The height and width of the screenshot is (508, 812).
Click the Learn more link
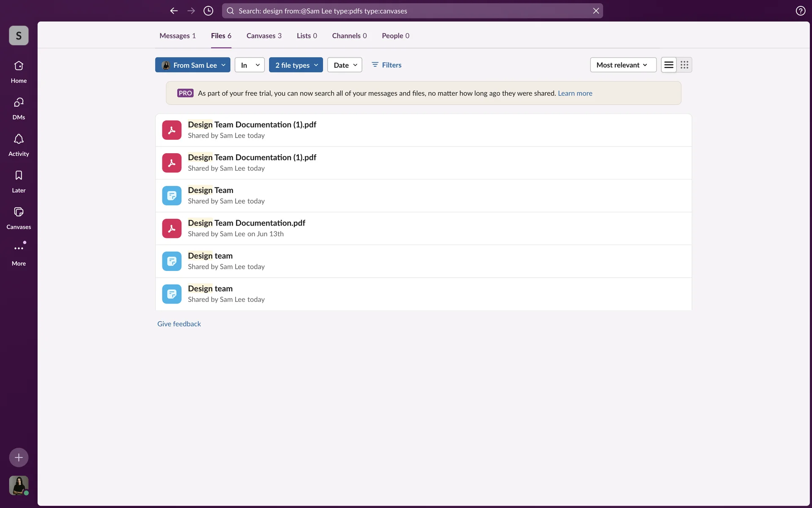coord(575,94)
